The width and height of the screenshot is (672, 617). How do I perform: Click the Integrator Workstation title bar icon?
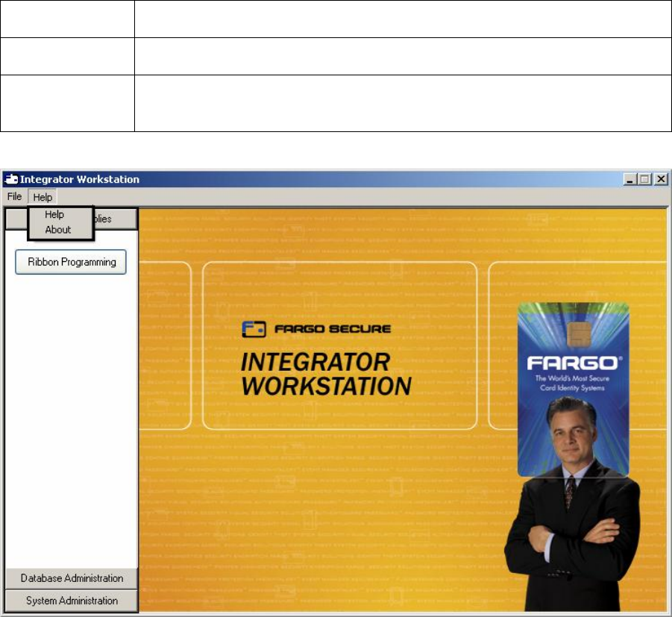(x=10, y=179)
